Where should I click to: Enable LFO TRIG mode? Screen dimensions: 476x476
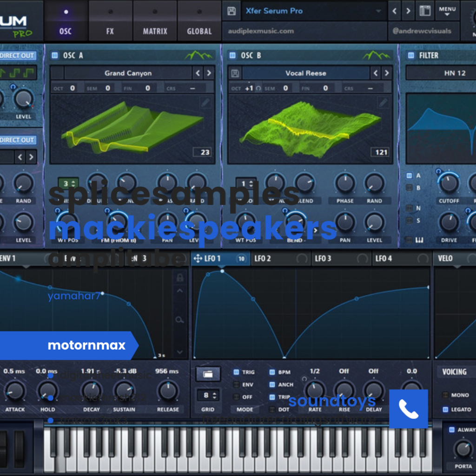coord(236,372)
